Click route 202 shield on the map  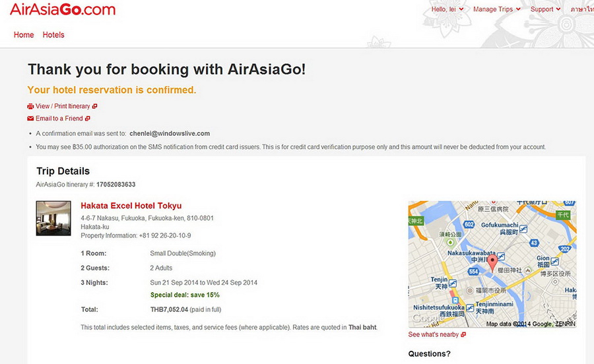click(565, 249)
